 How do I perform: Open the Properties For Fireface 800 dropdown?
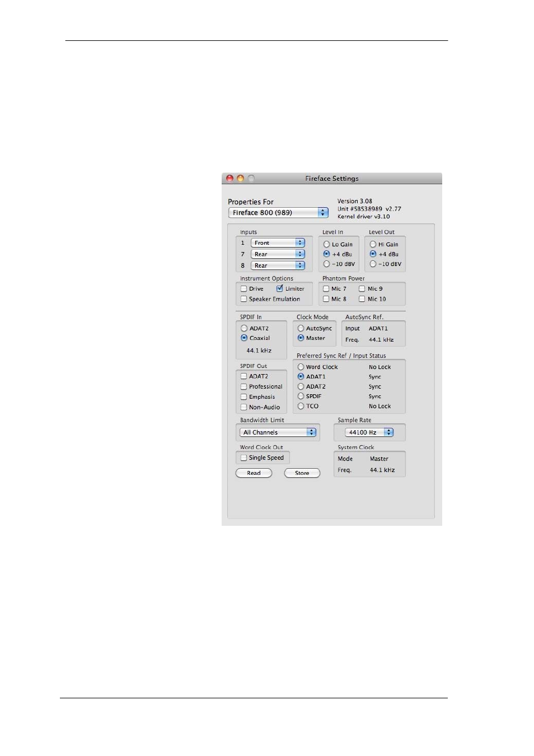pyautogui.click(x=278, y=213)
